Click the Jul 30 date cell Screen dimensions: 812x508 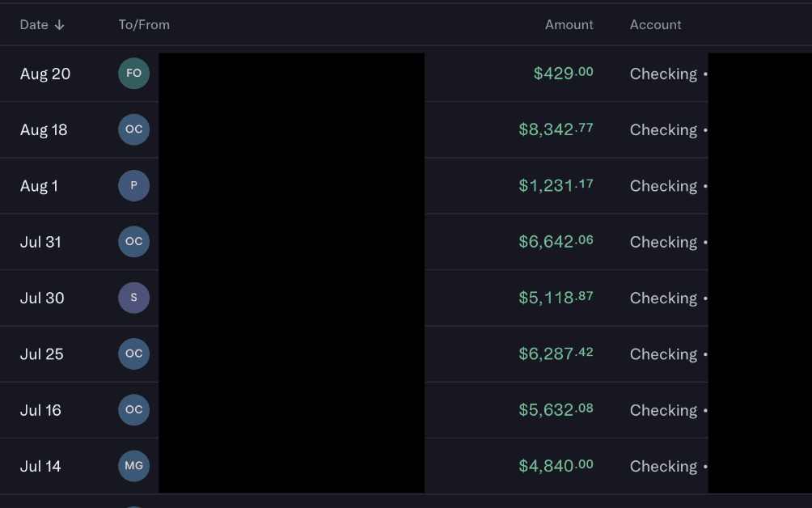(x=42, y=298)
